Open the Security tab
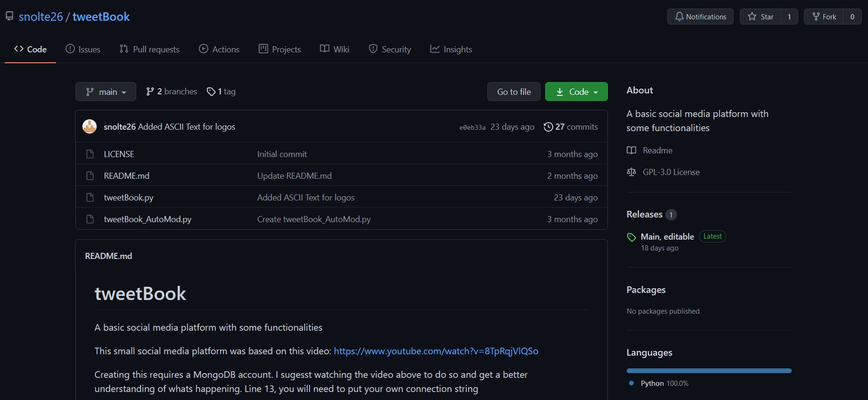Screen dimensions: 868x400 (390, 49)
